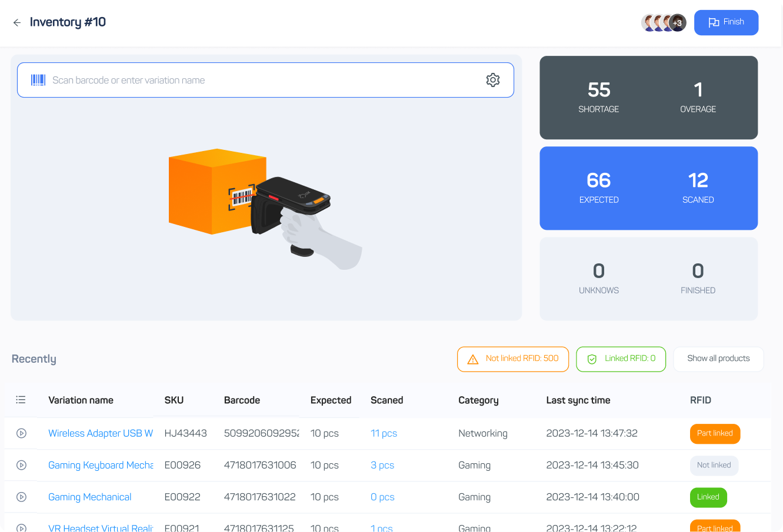Open VR Headset Virtual Reality variation link
The height and width of the screenshot is (532, 783).
point(101,528)
